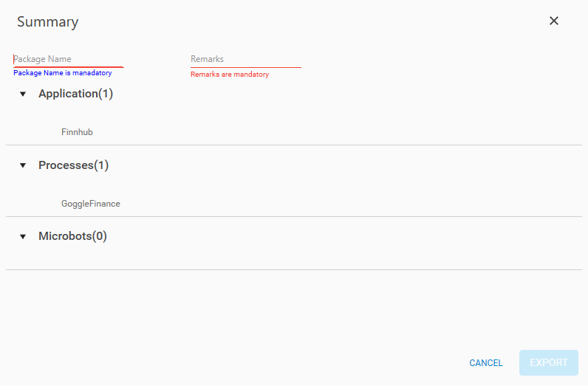
Task: Click the red underline beneath Package Name
Action: (x=68, y=67)
